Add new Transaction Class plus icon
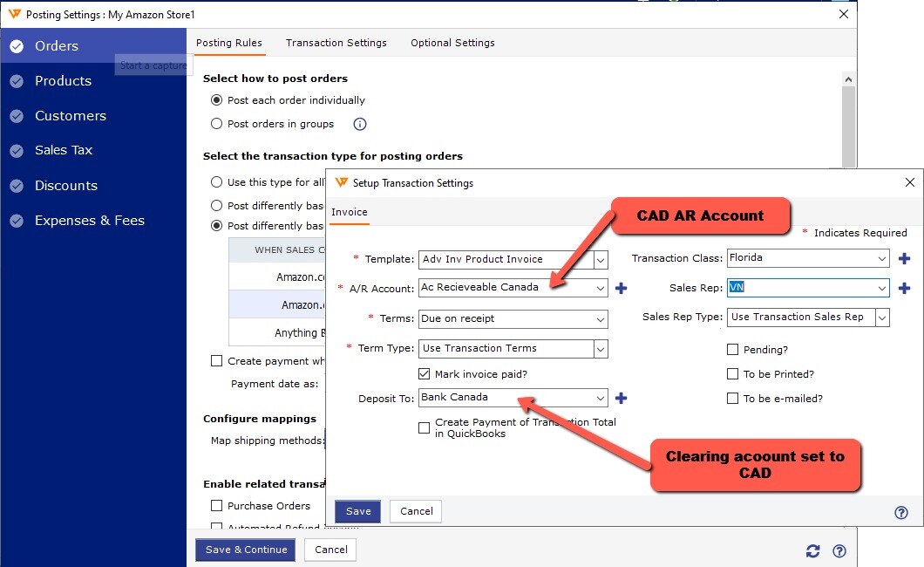 click(x=905, y=258)
